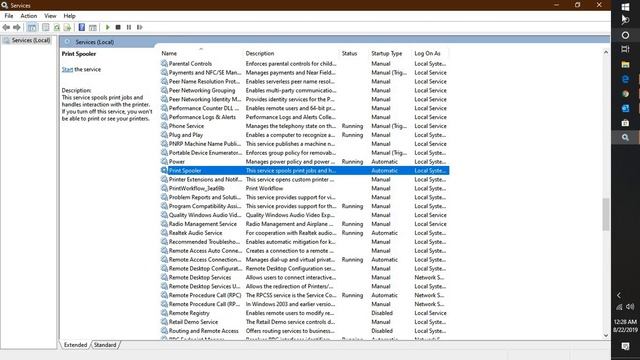The width and height of the screenshot is (640, 360).
Task: Click the gear icon beside Recommended Troubleshooting
Action: (164, 242)
